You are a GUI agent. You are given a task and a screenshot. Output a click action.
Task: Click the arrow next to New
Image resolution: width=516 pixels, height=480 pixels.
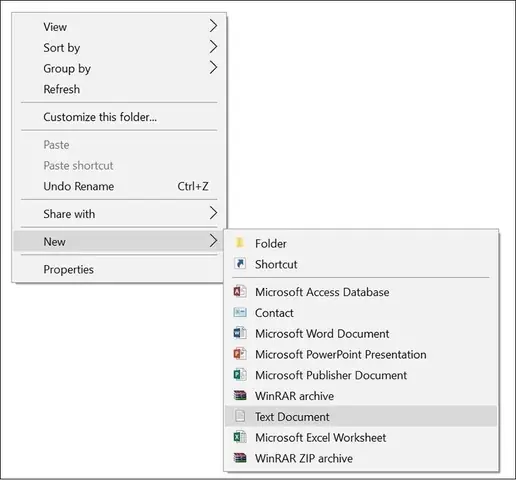point(213,241)
